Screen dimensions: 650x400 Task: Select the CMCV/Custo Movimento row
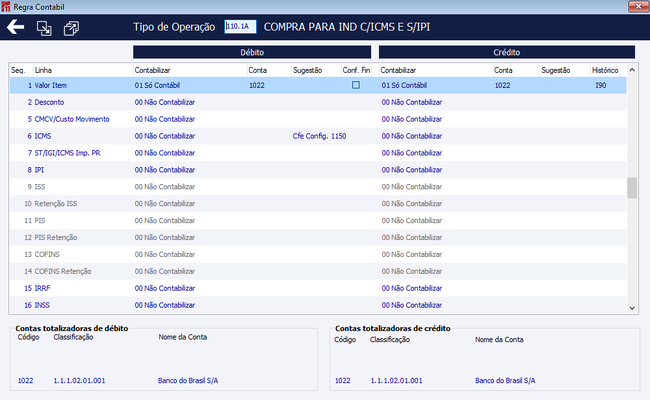[318, 119]
